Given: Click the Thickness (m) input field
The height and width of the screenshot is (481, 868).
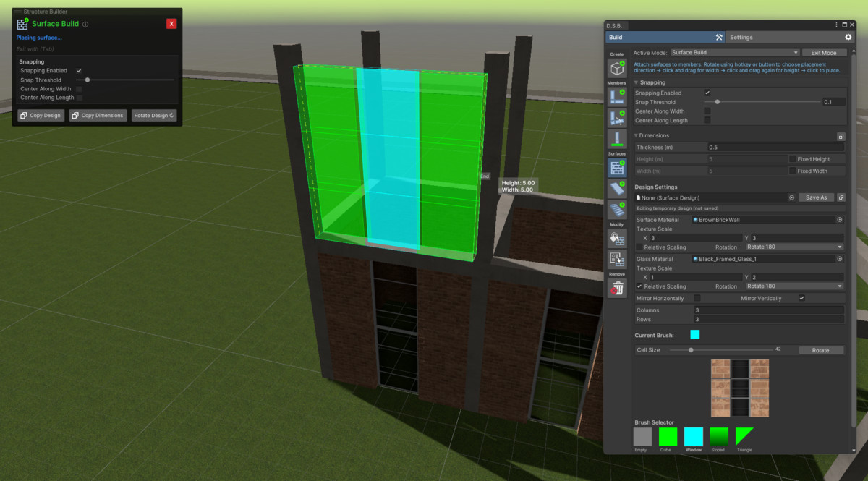Looking at the screenshot, I should (775, 148).
